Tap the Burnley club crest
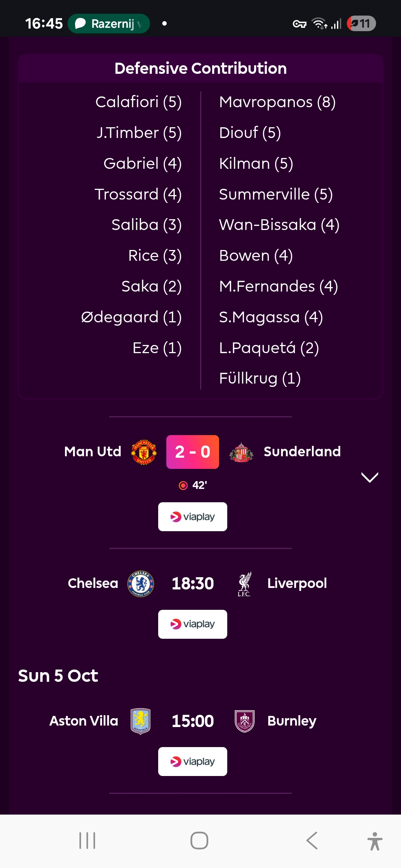Image resolution: width=401 pixels, height=868 pixels. pos(245,721)
